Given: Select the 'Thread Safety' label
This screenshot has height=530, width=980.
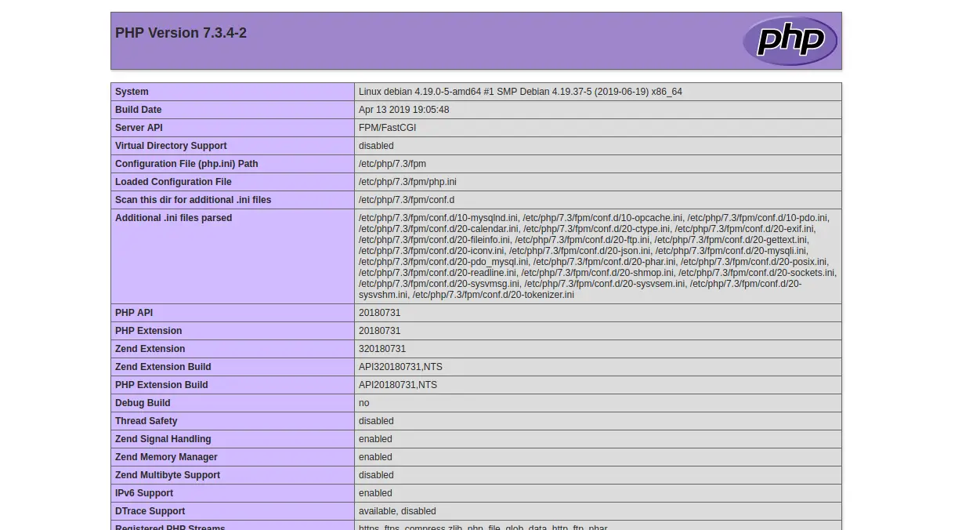Looking at the screenshot, I should pyautogui.click(x=146, y=421).
